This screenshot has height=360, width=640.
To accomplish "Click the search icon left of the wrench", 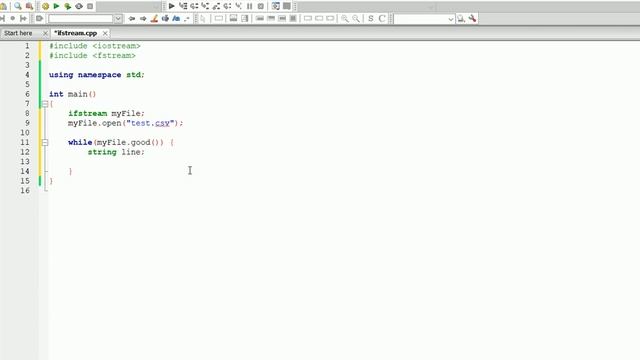I will (x=461, y=18).
